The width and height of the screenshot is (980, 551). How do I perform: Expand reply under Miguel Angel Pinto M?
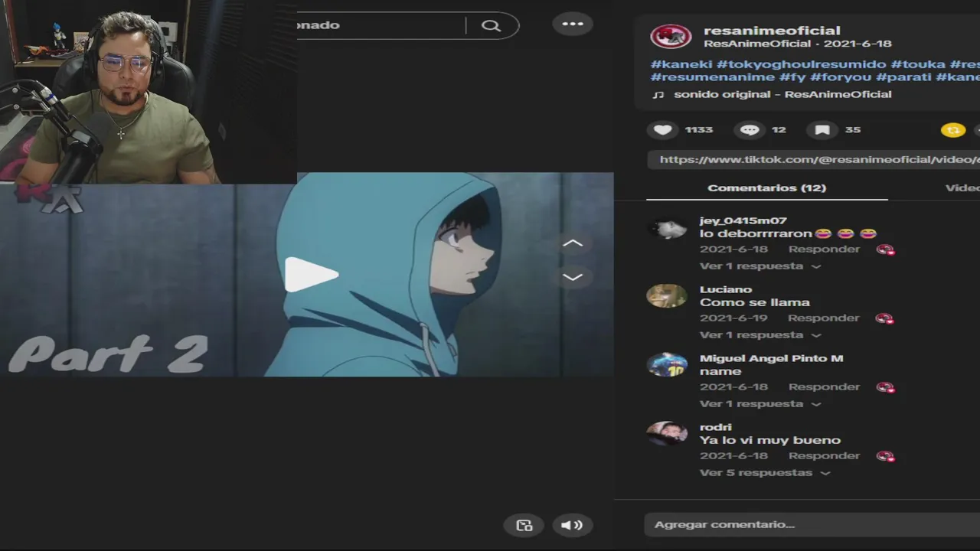click(759, 404)
